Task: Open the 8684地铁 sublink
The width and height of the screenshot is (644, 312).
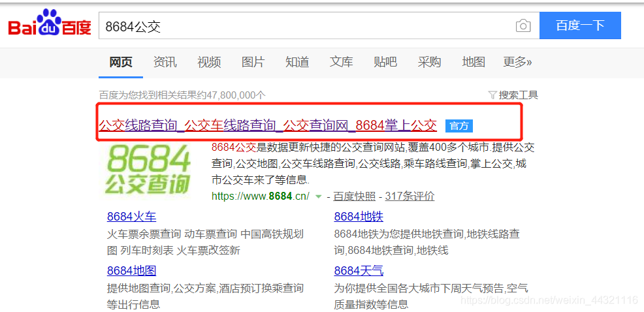Action: coord(359,217)
